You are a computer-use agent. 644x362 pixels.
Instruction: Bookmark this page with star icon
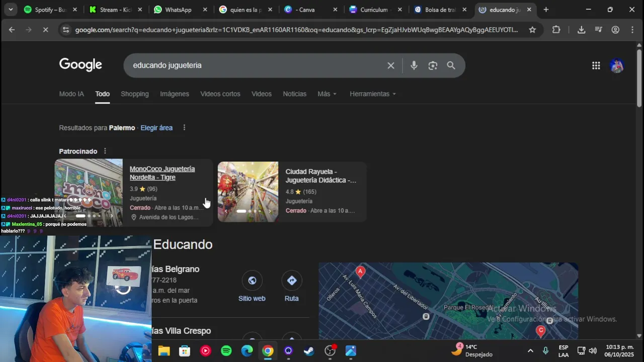532,30
